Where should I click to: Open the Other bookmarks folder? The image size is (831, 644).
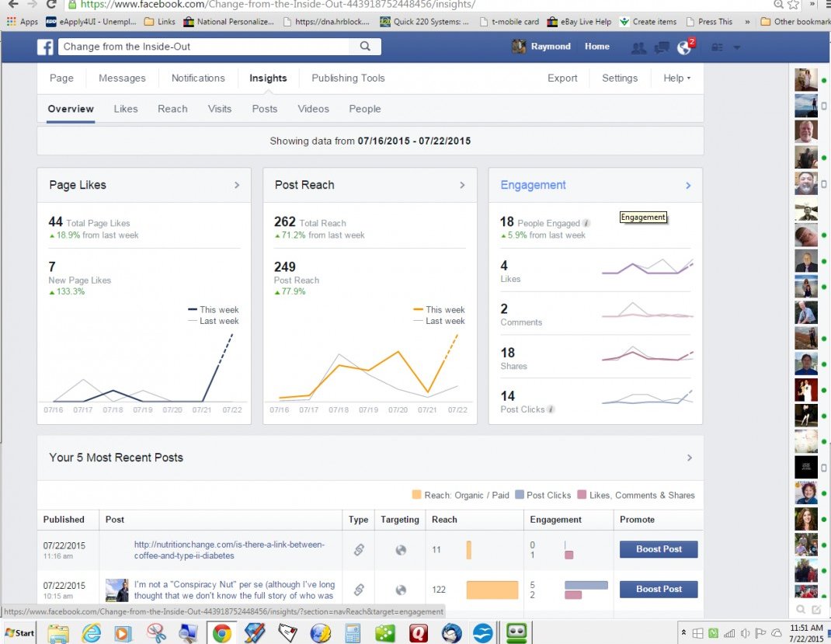795,22
